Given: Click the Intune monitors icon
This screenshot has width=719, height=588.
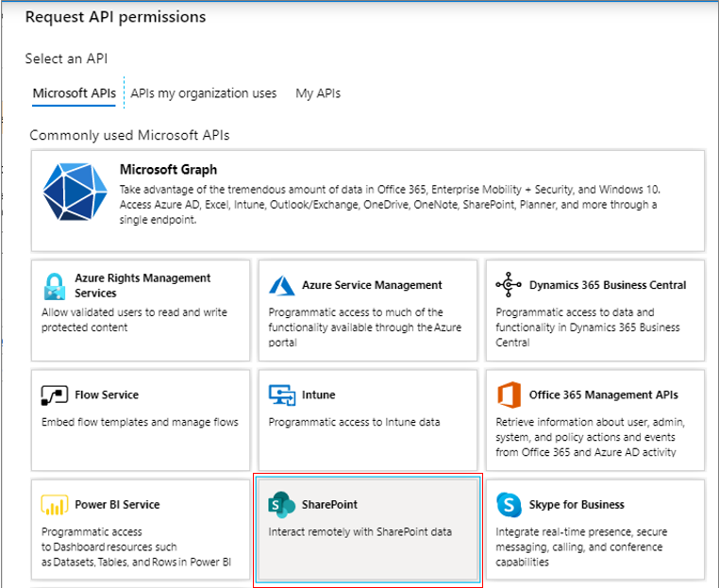Looking at the screenshot, I should click(x=282, y=395).
